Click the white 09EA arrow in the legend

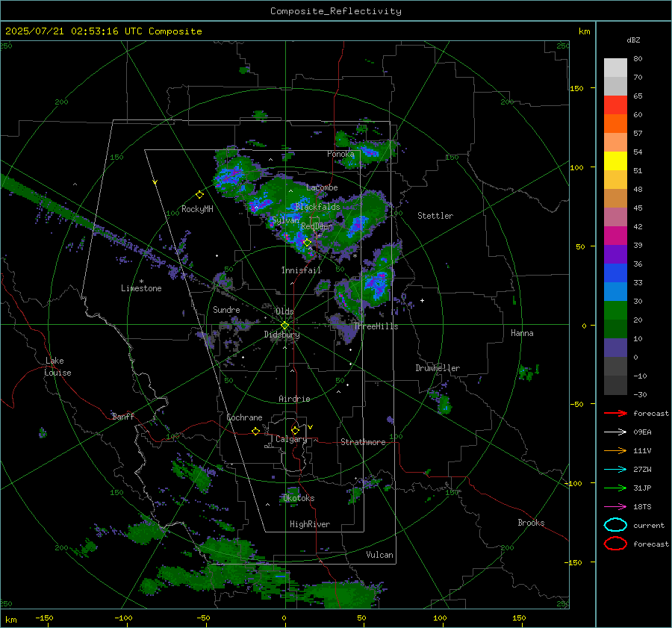pyautogui.click(x=615, y=432)
